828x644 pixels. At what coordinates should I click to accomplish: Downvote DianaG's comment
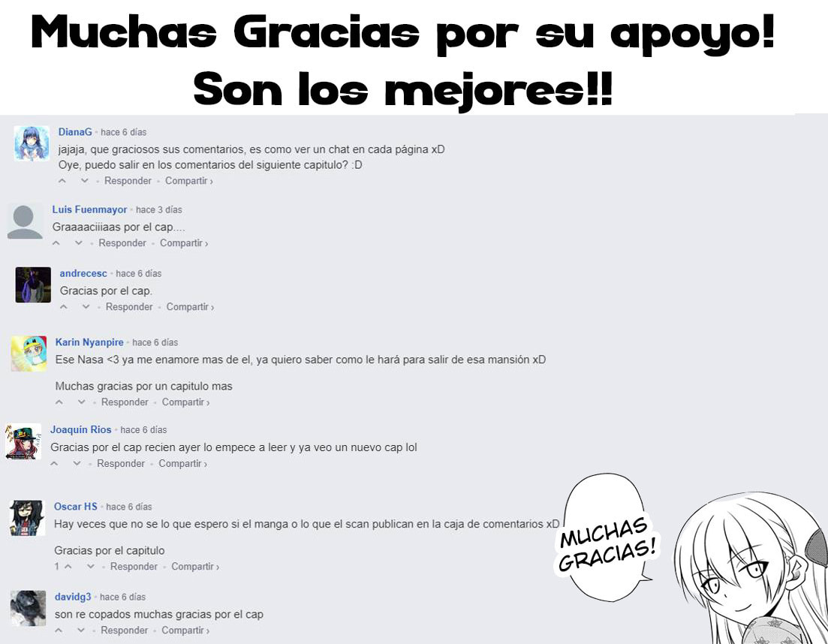pyautogui.click(x=85, y=181)
